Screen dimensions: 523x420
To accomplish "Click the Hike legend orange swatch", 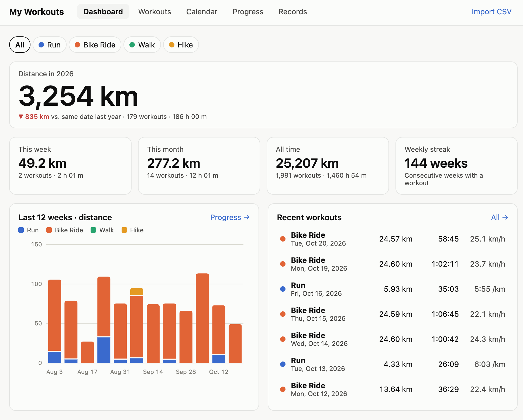I will pyautogui.click(x=124, y=230).
